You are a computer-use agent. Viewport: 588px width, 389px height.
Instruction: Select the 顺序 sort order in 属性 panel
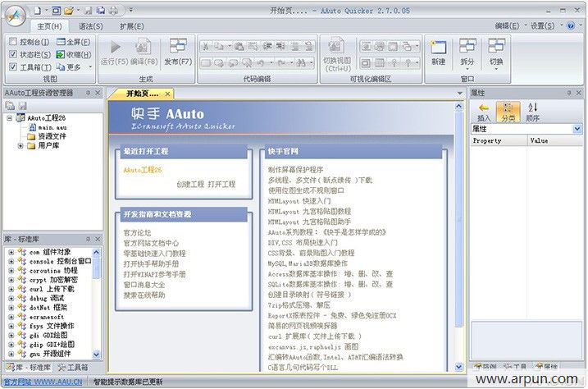532,112
